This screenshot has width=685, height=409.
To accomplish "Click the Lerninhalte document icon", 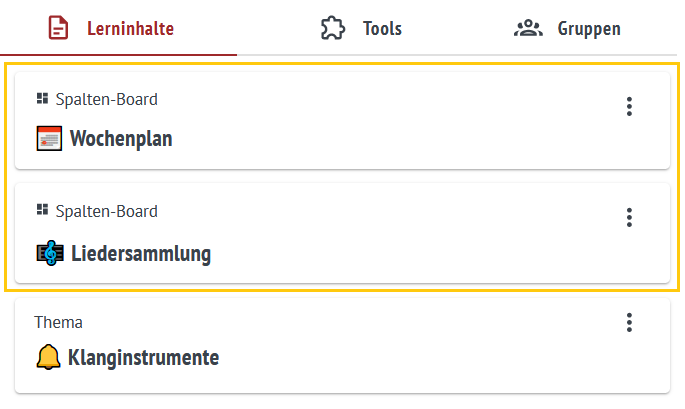I will point(59,28).
